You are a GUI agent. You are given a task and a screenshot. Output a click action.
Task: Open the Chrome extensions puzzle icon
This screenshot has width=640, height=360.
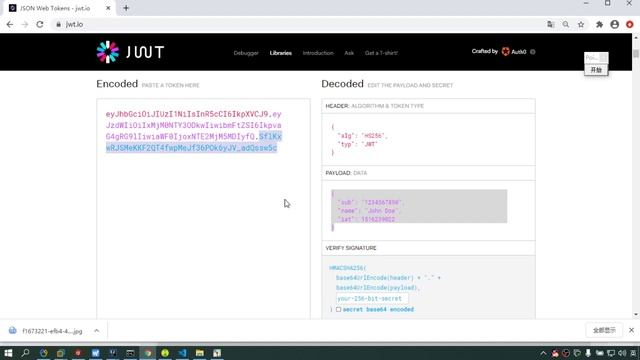(599, 24)
